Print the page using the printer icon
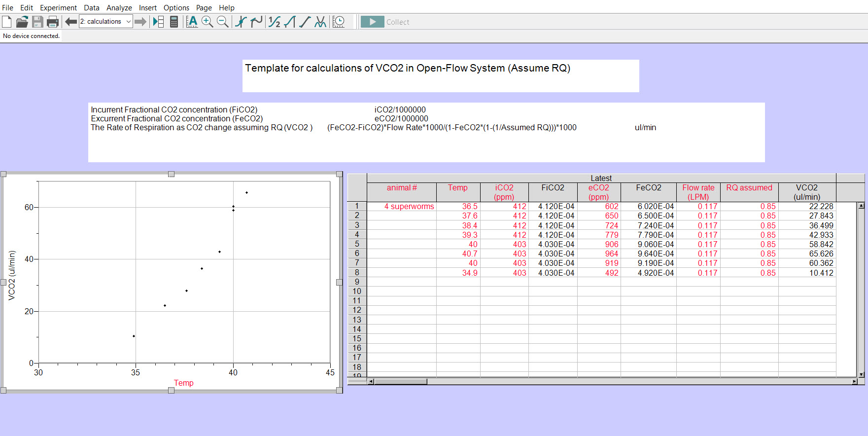The image size is (868, 436). tap(53, 22)
